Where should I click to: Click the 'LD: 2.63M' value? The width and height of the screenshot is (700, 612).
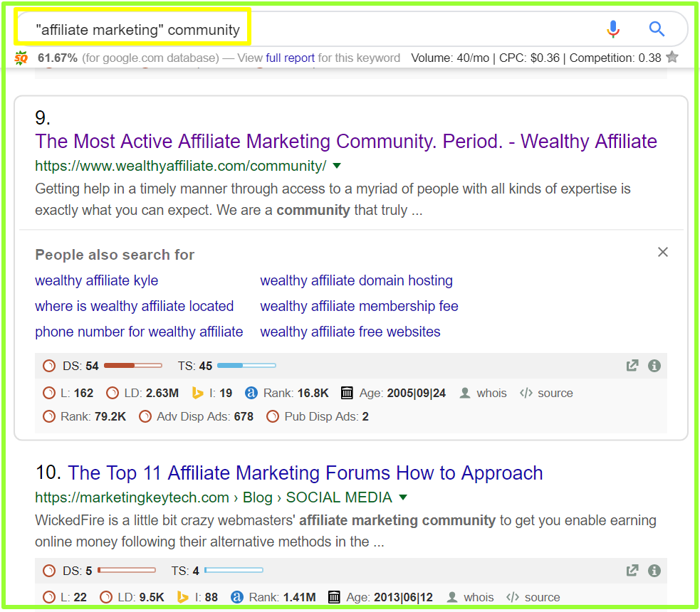tap(152, 393)
